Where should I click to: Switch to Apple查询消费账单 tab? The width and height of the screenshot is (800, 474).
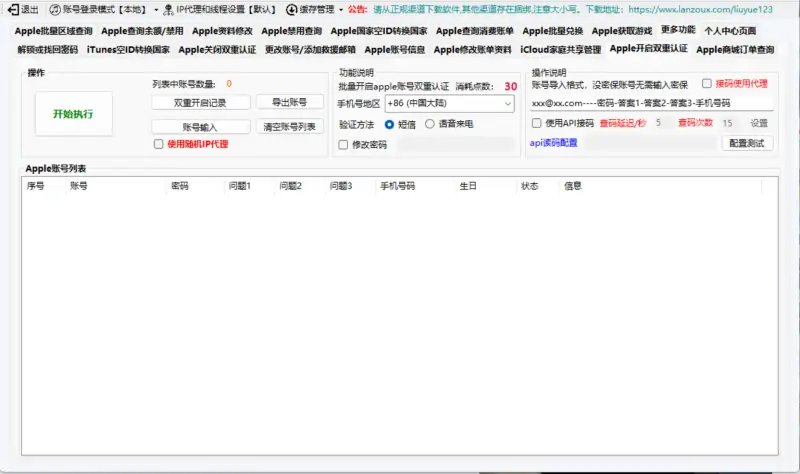(x=474, y=31)
